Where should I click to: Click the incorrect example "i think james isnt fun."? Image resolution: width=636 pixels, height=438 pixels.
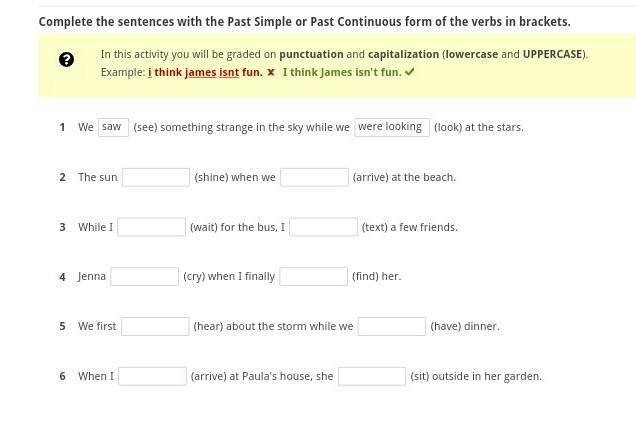(205, 73)
